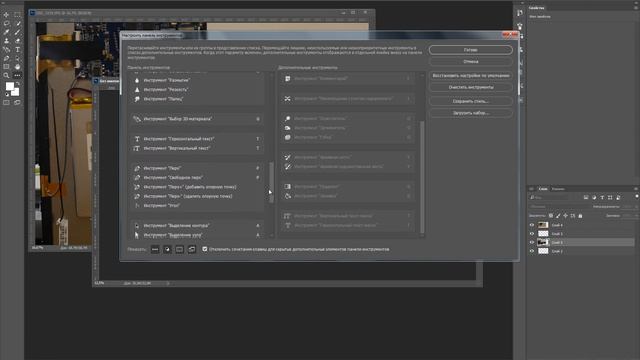Screen dimensions: 640x360
Task: Click the foreground color swatch
Action: pos(9,86)
